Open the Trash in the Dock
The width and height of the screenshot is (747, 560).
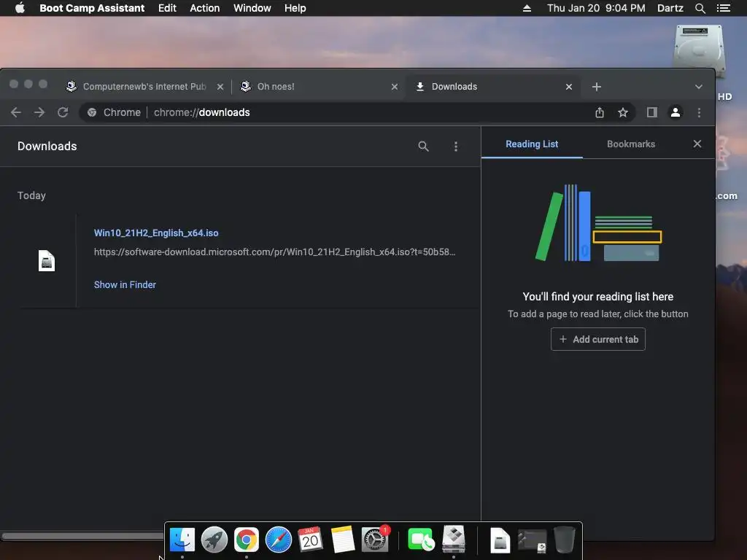(564, 540)
